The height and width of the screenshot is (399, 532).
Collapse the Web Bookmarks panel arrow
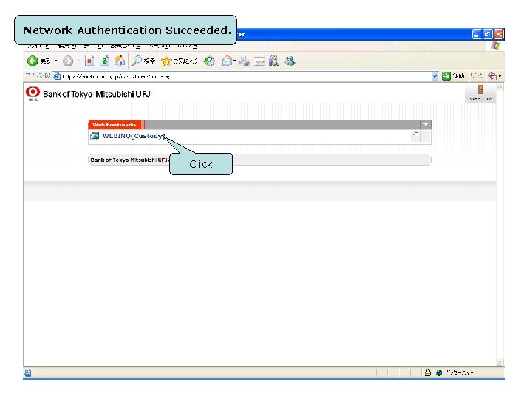pos(426,125)
